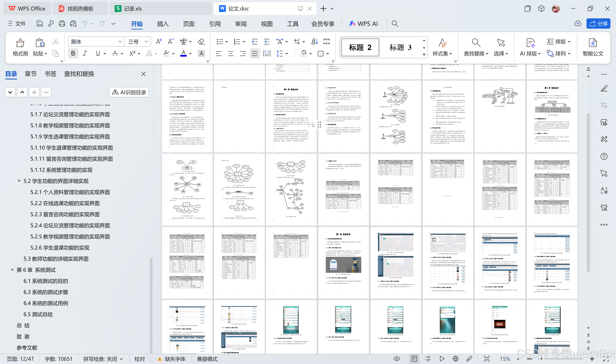This screenshot has width=616, height=364.
Task: Click the Undo arrow icon
Action: pos(85,23)
